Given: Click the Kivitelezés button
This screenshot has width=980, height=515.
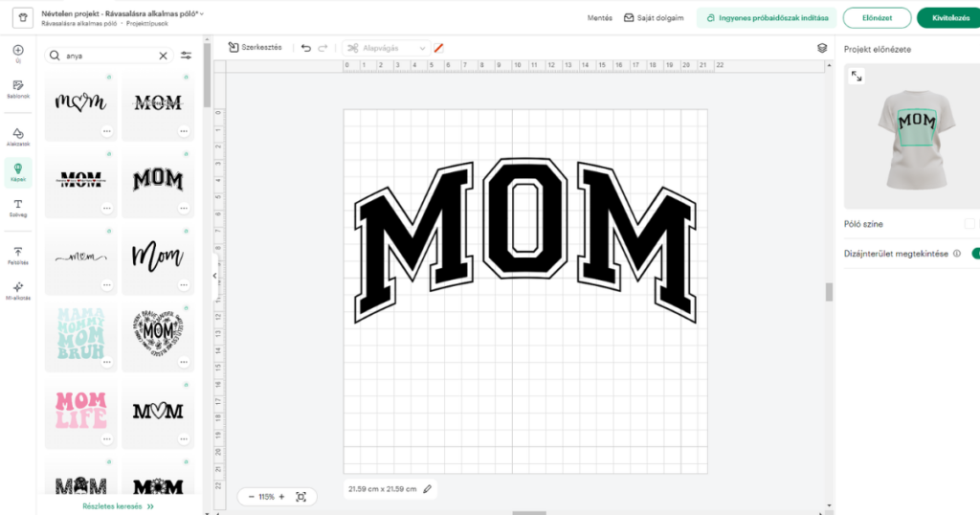Looking at the screenshot, I should point(947,17).
